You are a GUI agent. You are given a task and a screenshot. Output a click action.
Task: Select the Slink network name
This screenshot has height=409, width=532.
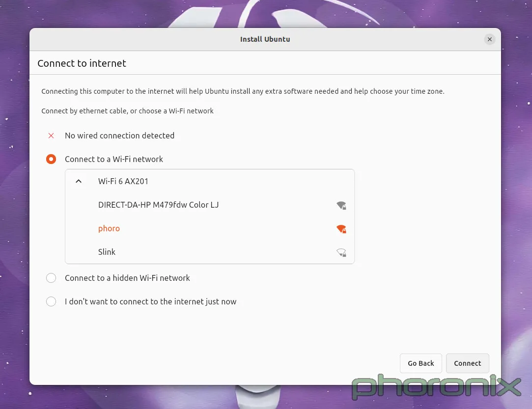tap(107, 252)
